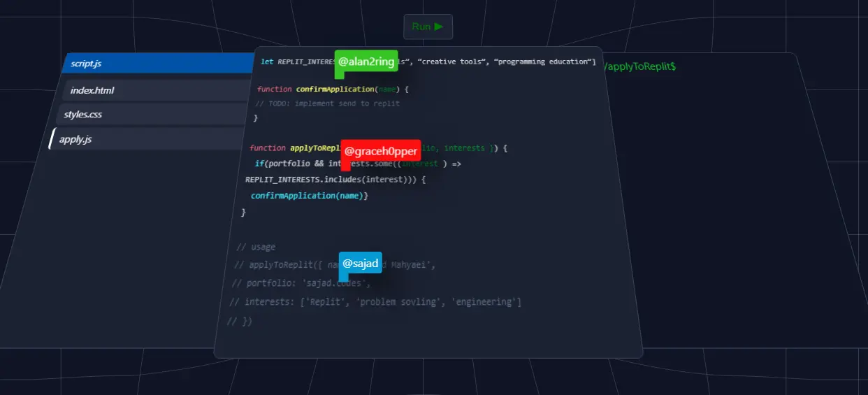Click the final "// })" comment line
The image size is (868, 395).
(x=240, y=322)
